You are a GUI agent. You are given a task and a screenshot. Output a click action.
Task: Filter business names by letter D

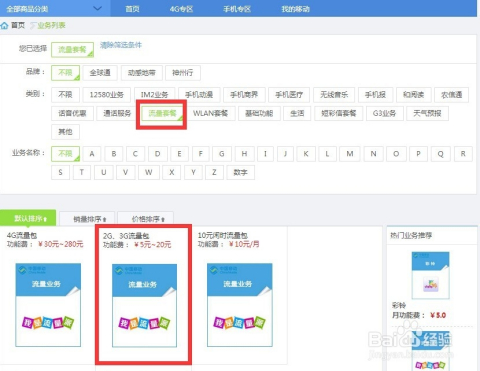158,154
